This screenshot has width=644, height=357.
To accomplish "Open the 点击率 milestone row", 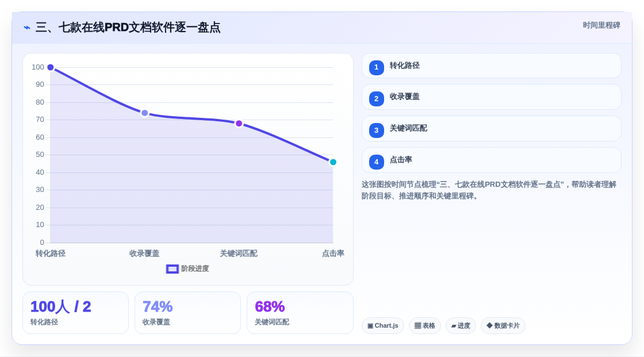I will pos(491,160).
